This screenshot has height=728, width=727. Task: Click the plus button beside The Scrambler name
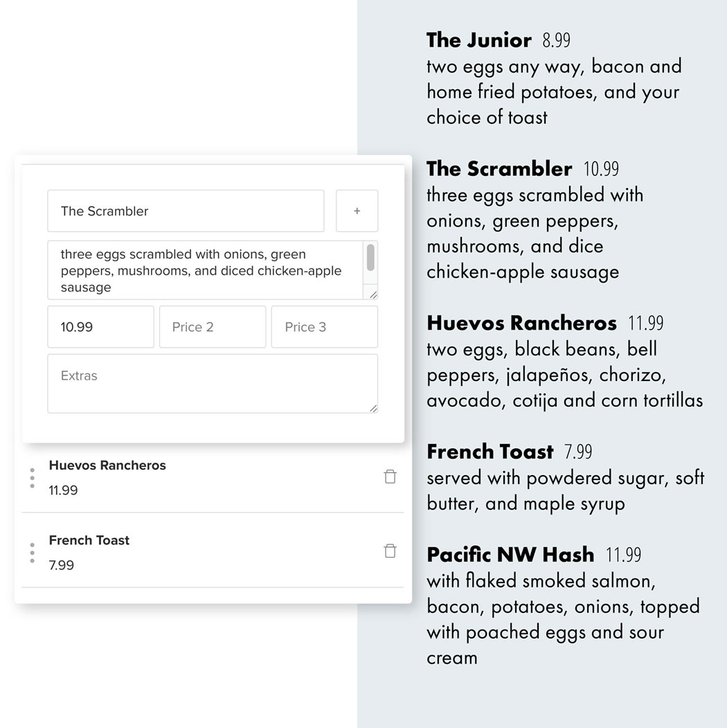coord(357,211)
